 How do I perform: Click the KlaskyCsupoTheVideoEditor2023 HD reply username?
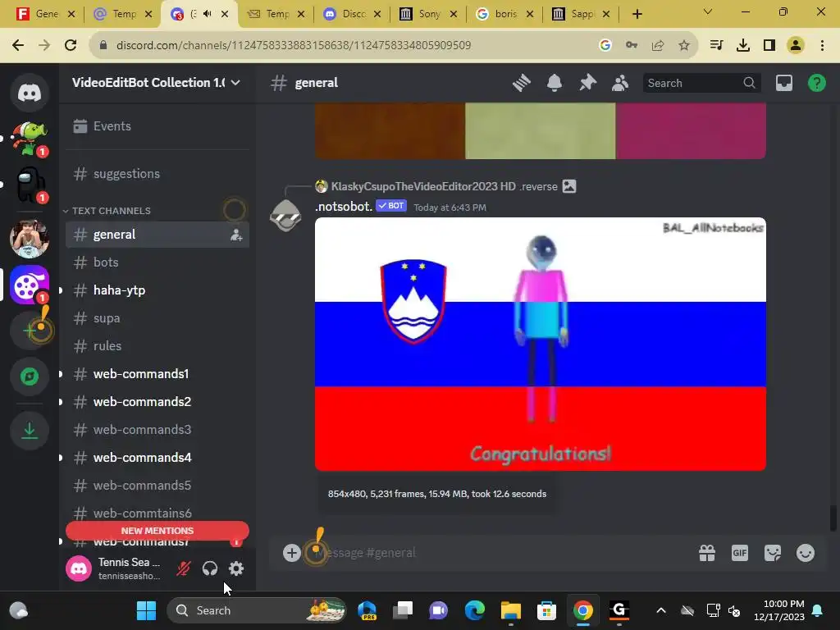423,186
